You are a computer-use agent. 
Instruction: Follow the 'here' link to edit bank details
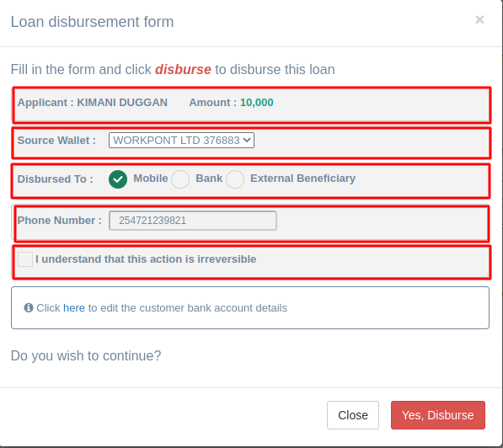74,308
